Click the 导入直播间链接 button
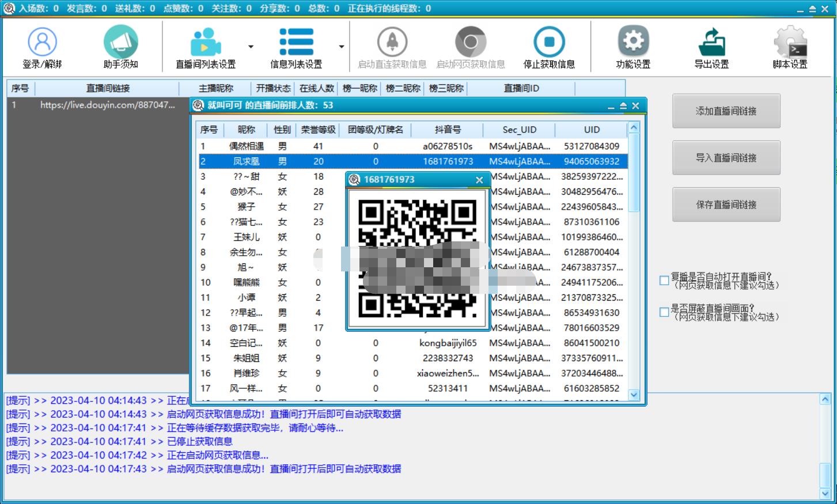Screen dimensions: 837x504 (x=726, y=157)
